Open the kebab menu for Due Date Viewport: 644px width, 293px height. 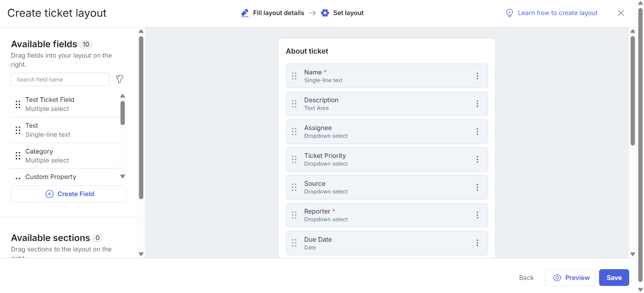pos(477,243)
